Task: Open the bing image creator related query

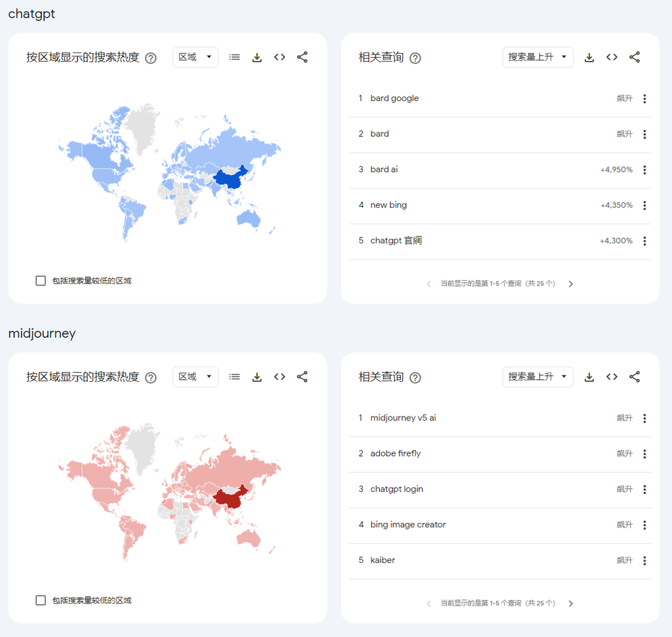Action: 408,525
